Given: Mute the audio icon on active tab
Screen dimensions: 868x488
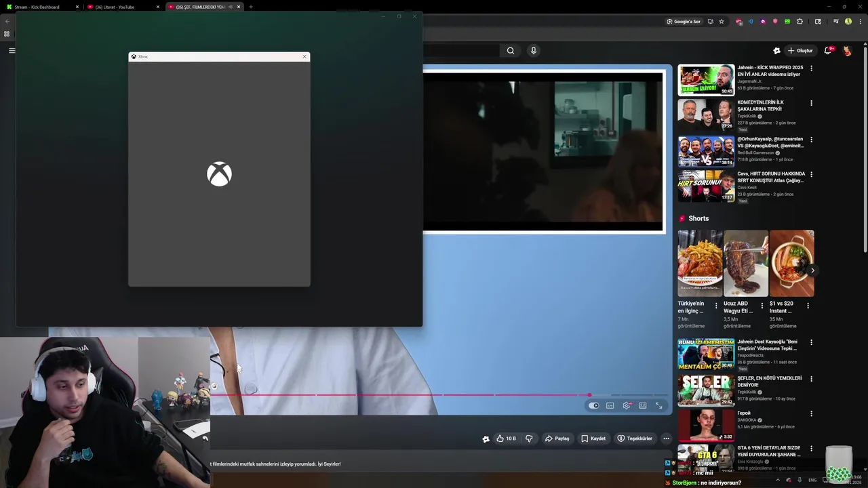Looking at the screenshot, I should (231, 7).
